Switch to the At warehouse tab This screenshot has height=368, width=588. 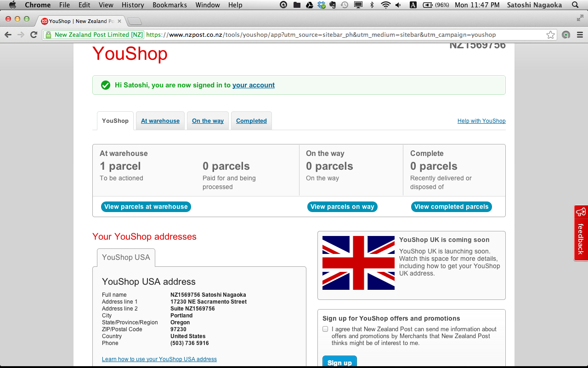point(160,121)
